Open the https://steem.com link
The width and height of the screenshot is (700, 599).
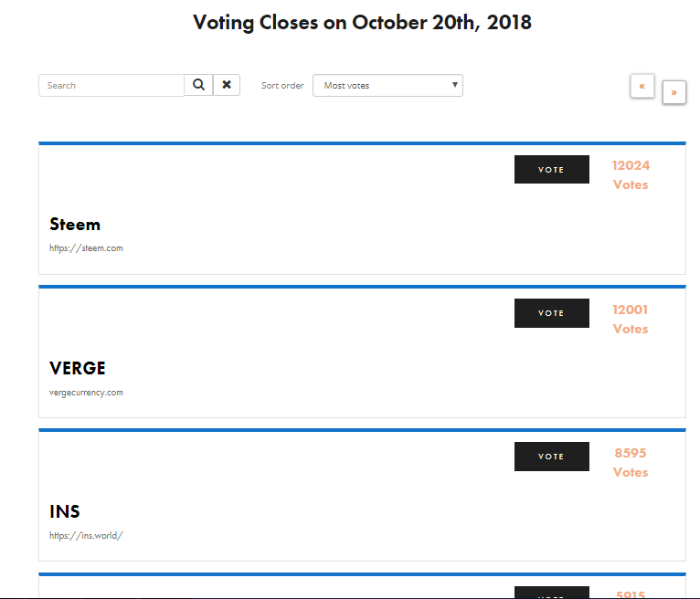pos(86,248)
